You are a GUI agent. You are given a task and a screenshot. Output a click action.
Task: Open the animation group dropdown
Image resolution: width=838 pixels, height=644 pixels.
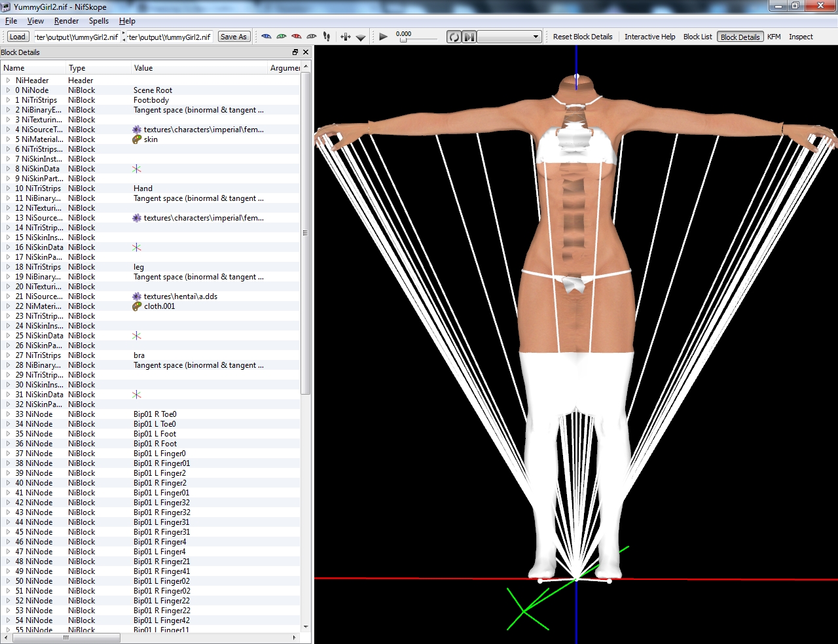tap(509, 37)
